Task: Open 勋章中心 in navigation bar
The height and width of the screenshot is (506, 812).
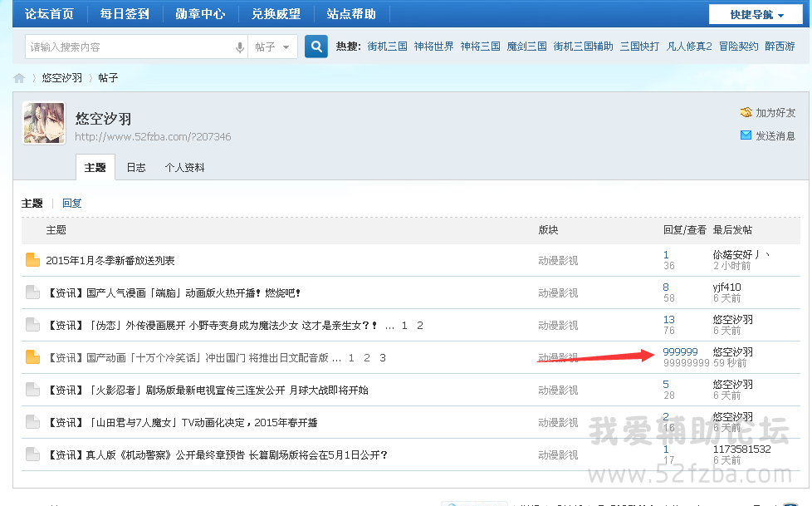Action: point(200,14)
